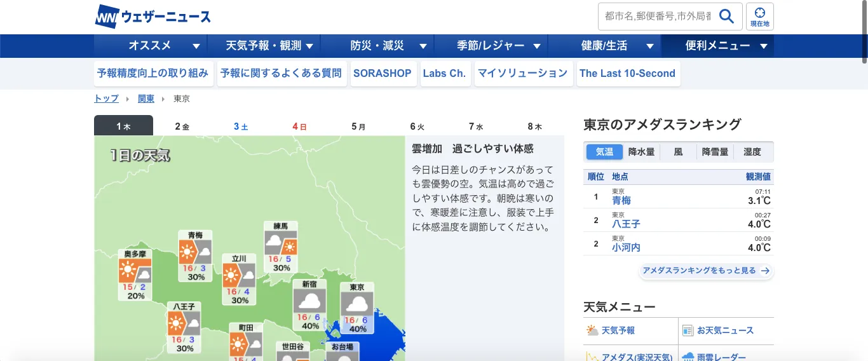
Task: Click the magnifying glass search icon
Action: (726, 17)
